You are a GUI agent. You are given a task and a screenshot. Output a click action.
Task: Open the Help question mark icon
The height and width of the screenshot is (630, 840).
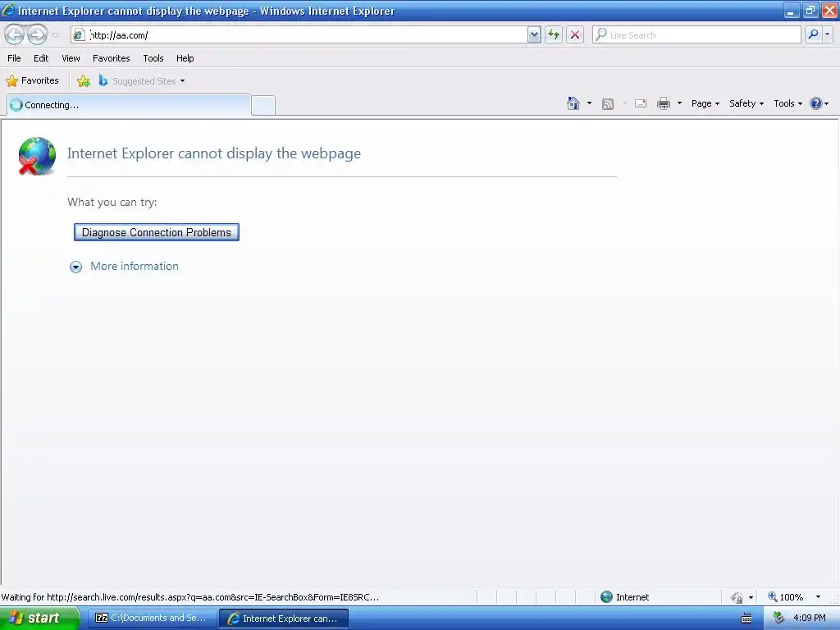(816, 103)
